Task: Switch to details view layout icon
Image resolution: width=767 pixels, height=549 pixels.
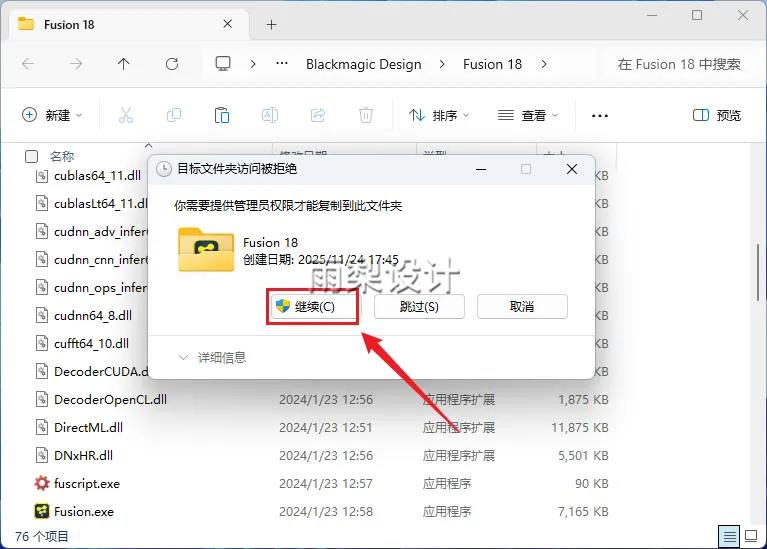Action: click(x=729, y=537)
